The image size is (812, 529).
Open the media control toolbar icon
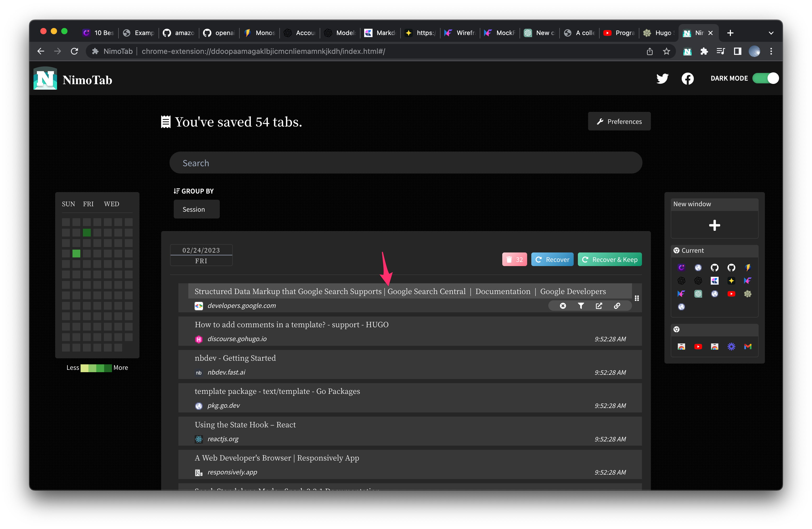(x=721, y=51)
